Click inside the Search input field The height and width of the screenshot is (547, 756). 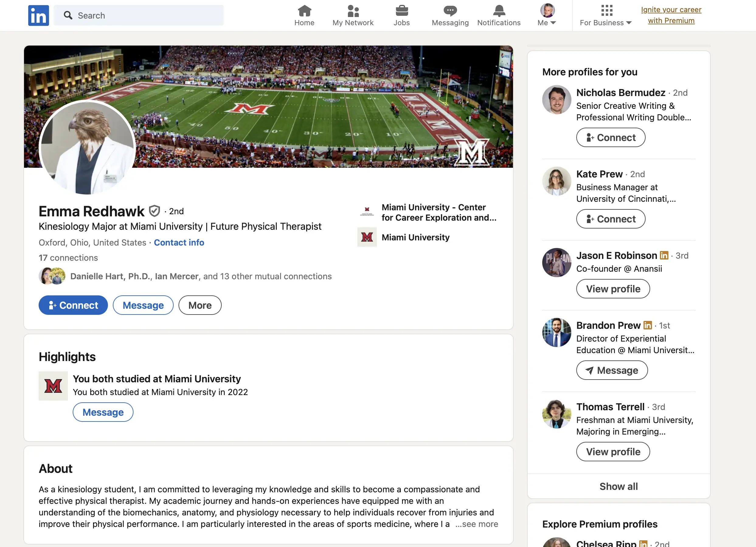coord(140,15)
